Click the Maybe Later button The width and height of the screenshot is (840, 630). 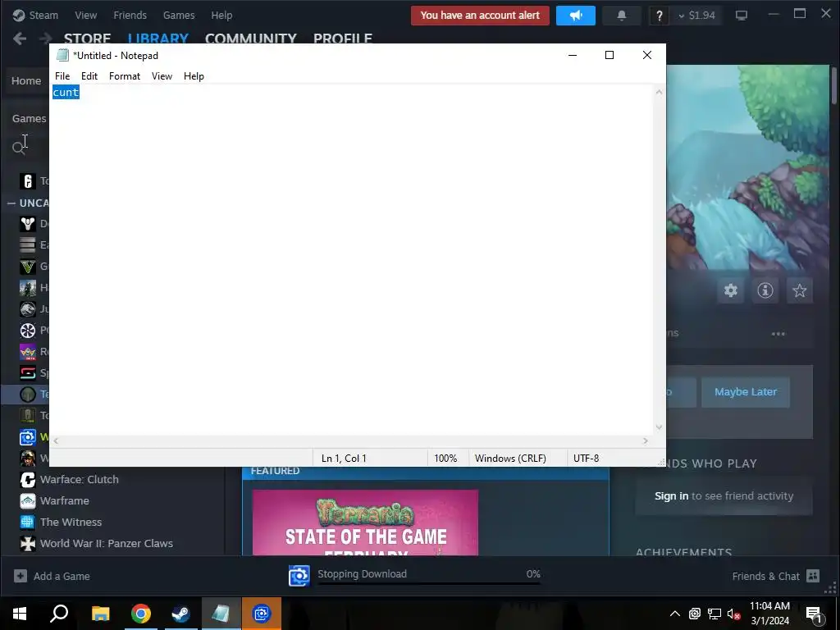pos(745,392)
